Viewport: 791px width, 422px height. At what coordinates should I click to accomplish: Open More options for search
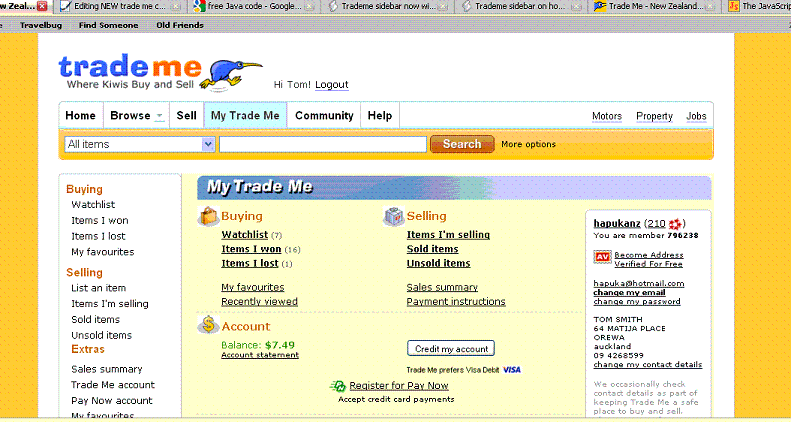528,144
